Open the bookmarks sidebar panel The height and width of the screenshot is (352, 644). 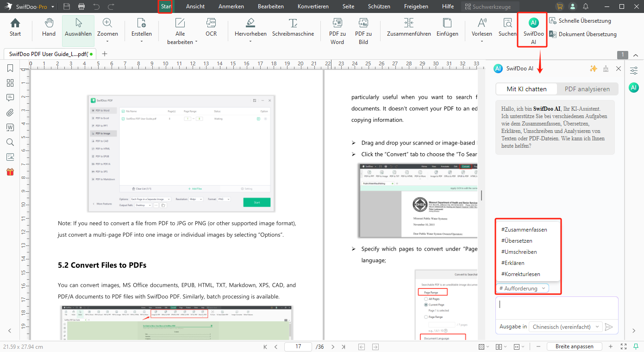[x=10, y=69]
